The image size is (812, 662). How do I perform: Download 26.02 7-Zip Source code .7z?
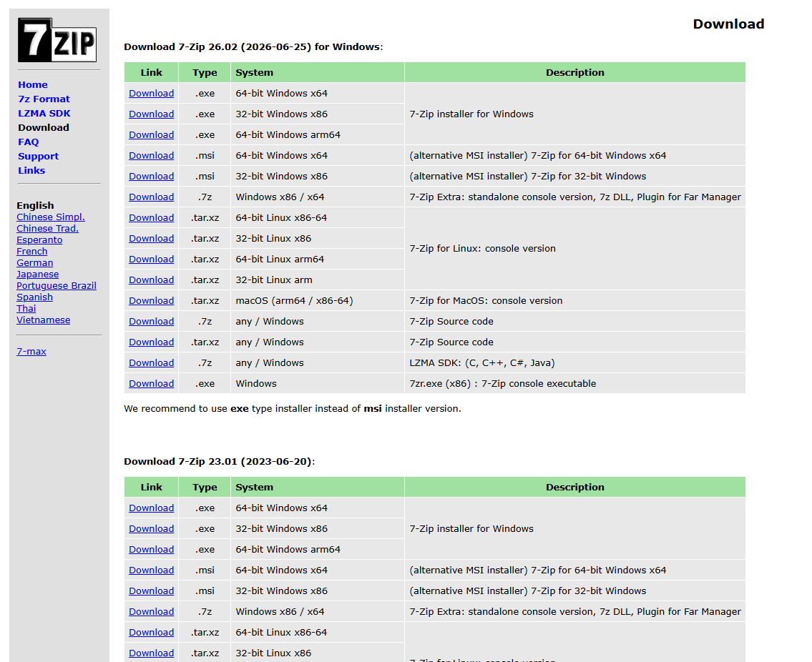[x=151, y=321]
